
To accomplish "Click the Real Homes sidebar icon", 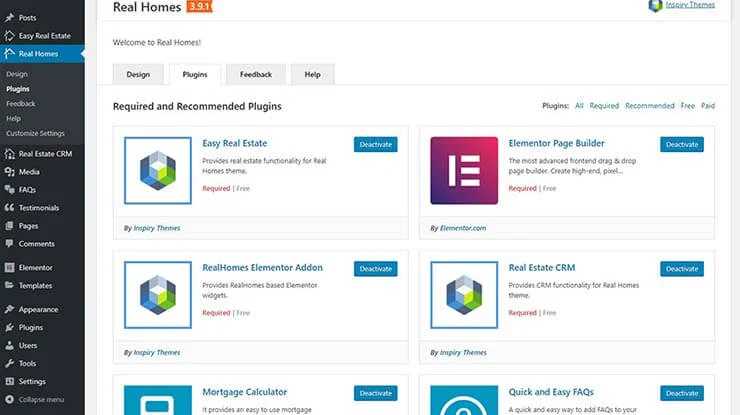I will point(9,54).
